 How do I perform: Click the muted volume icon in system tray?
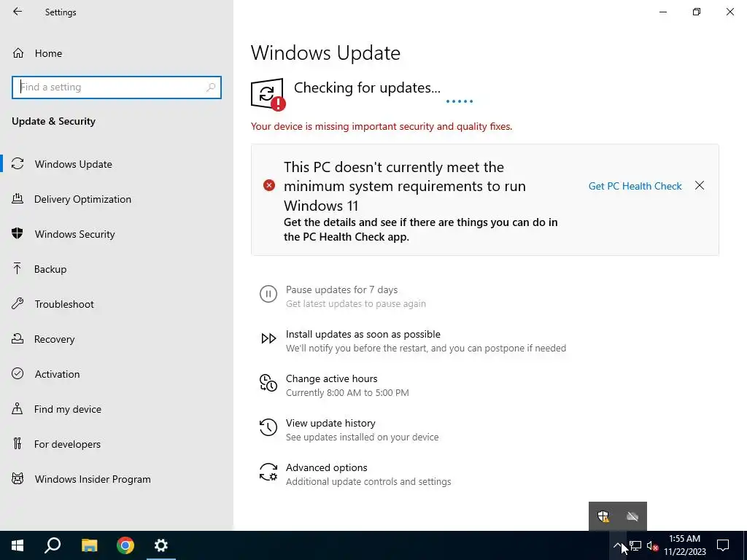coord(653,545)
